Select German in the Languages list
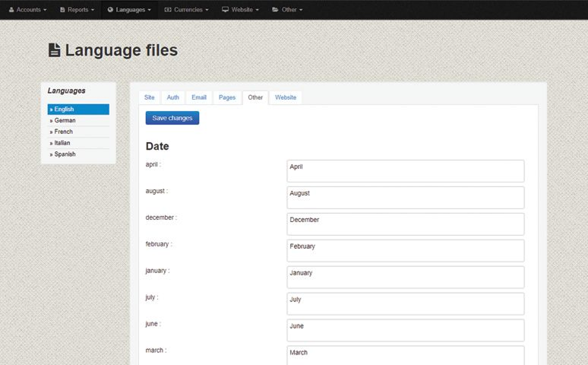This screenshot has width=588, height=365. tap(78, 121)
